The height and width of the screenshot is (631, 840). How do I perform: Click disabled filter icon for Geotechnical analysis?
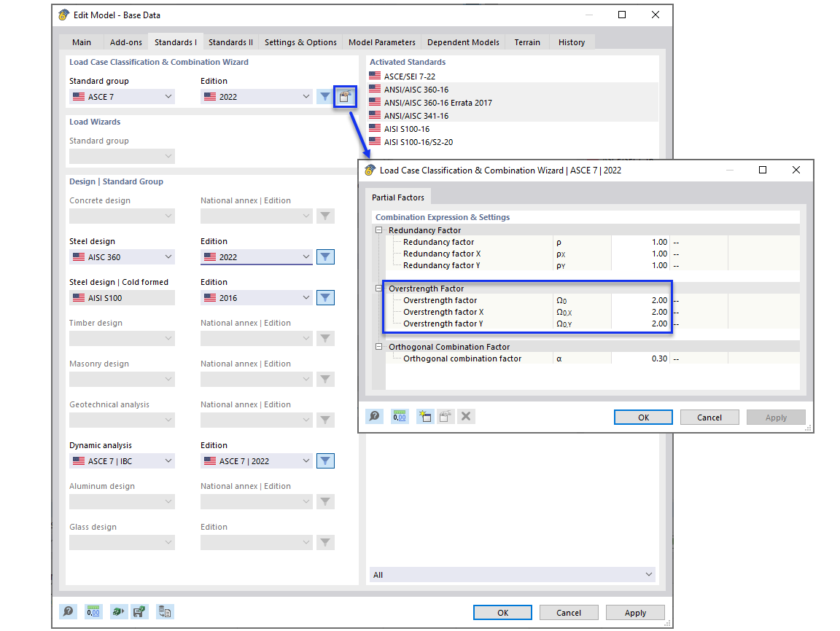tap(325, 420)
